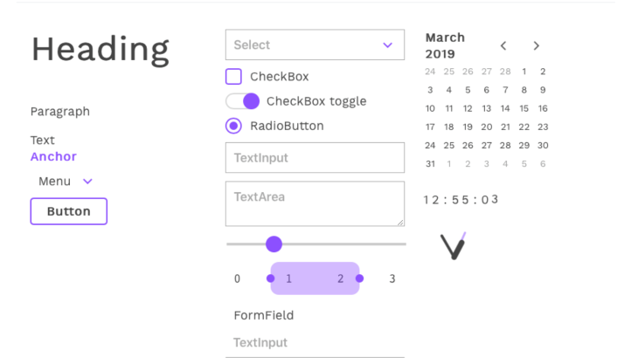The image size is (638, 364).
Task: Pick March 27 in the calendar
Action: tap(486, 146)
